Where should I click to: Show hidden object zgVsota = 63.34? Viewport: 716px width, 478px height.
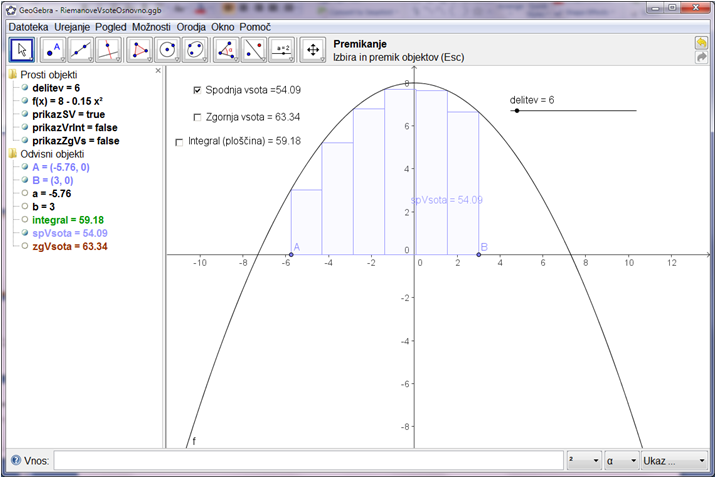coord(25,247)
